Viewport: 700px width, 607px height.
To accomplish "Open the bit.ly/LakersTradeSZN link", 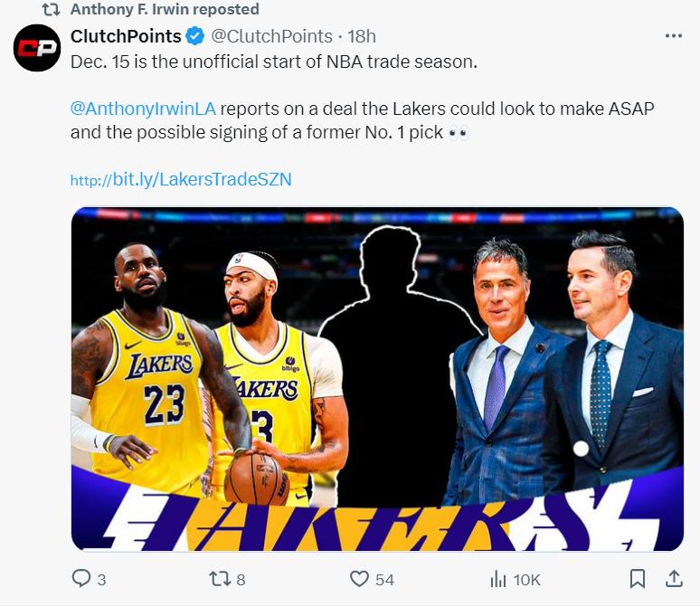I will click(181, 179).
